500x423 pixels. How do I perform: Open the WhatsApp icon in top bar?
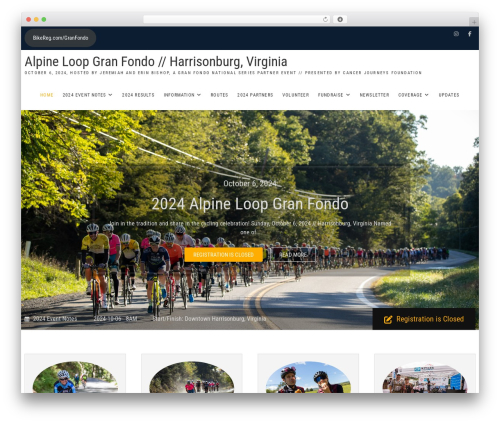[456, 34]
